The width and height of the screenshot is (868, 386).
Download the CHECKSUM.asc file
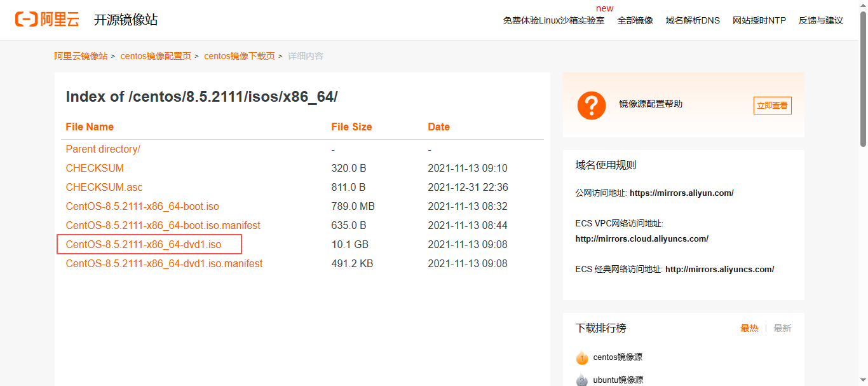[x=104, y=187]
